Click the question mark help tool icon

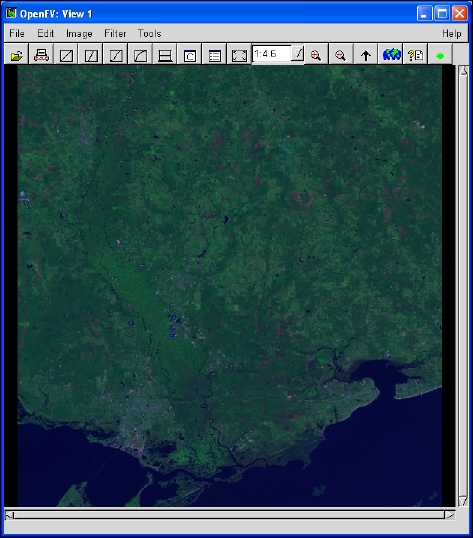click(415, 55)
